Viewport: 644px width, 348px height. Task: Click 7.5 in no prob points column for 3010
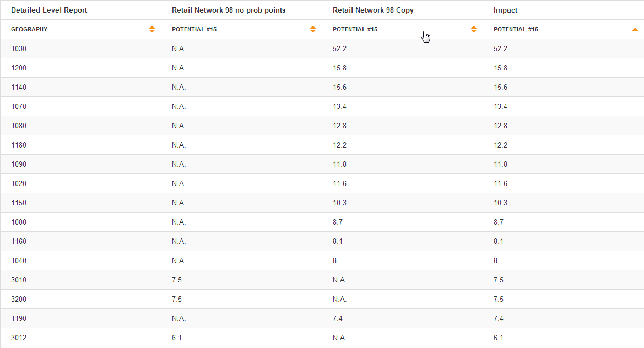177,280
